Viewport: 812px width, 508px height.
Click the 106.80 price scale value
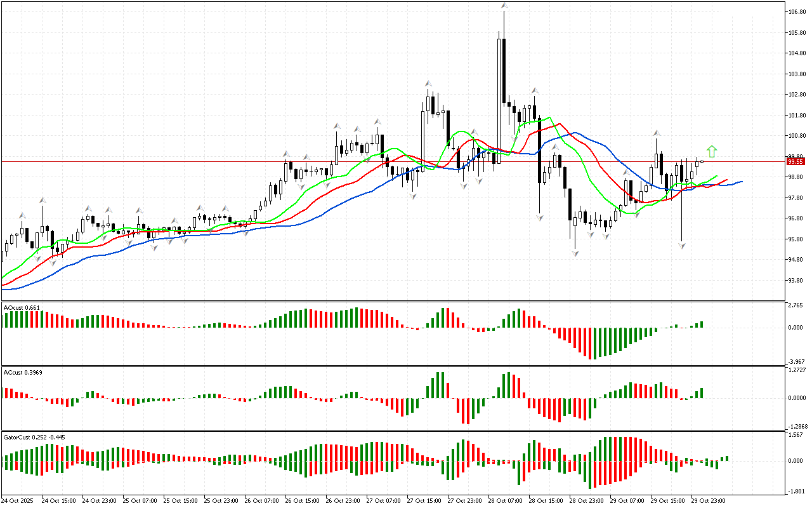pos(795,12)
